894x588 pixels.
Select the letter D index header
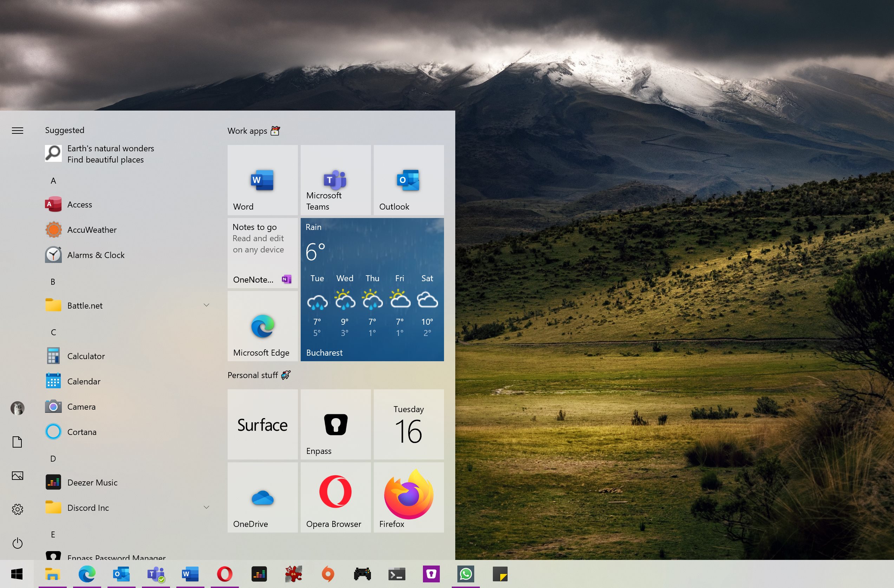tap(53, 458)
